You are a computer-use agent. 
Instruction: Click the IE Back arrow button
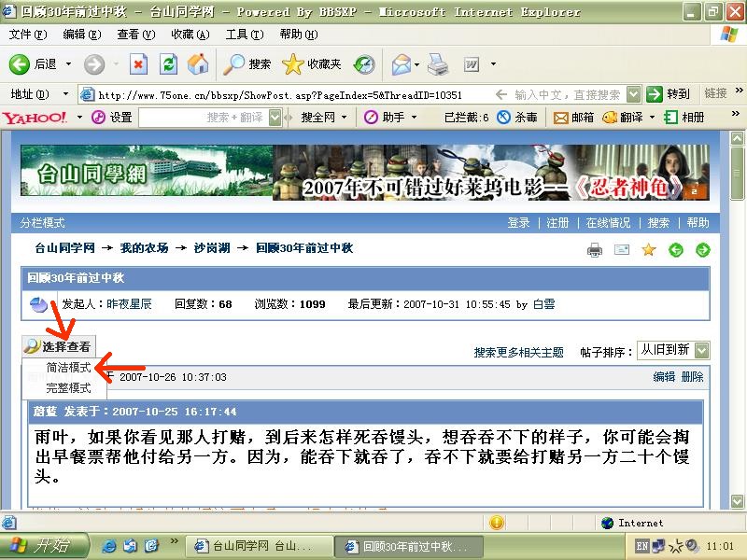[19, 63]
